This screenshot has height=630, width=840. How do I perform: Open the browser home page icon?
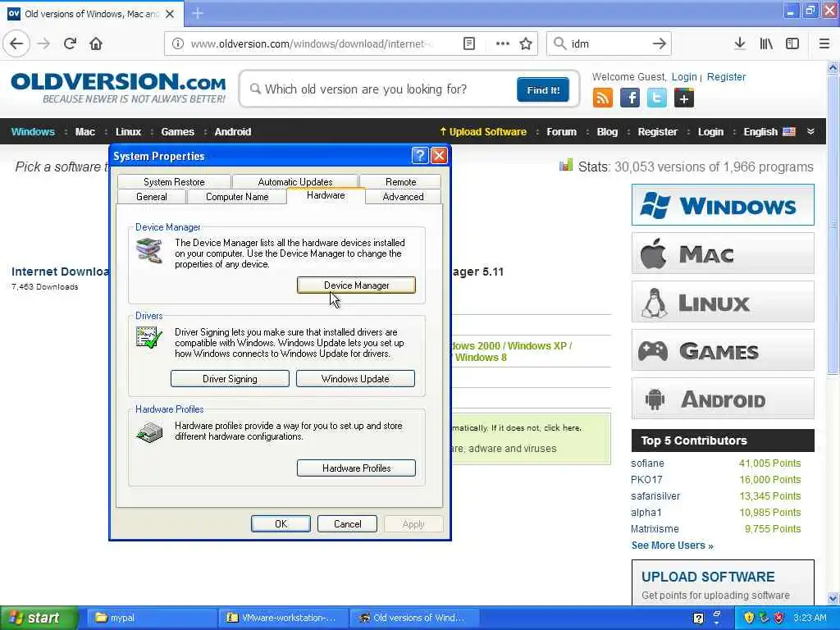(96, 43)
